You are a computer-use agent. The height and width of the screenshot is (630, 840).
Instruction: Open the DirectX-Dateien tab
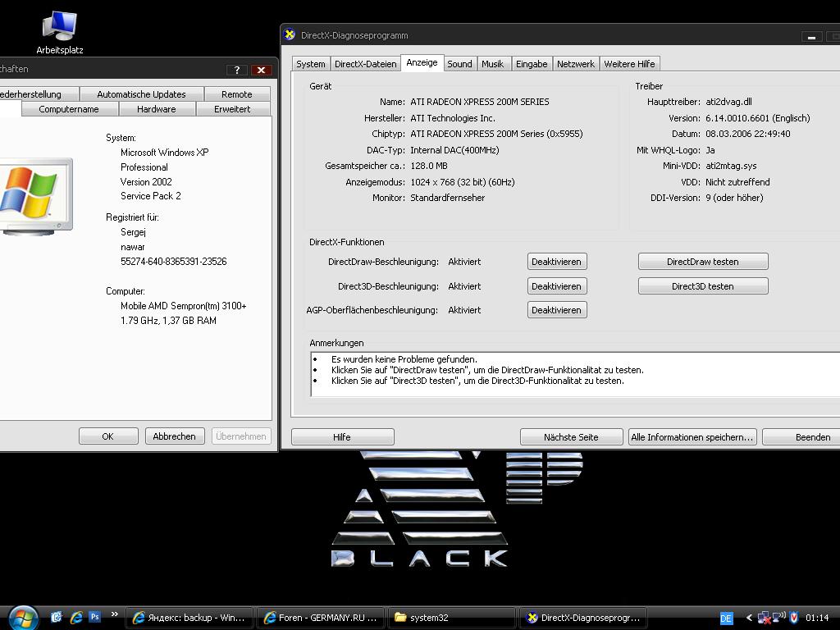click(x=365, y=64)
